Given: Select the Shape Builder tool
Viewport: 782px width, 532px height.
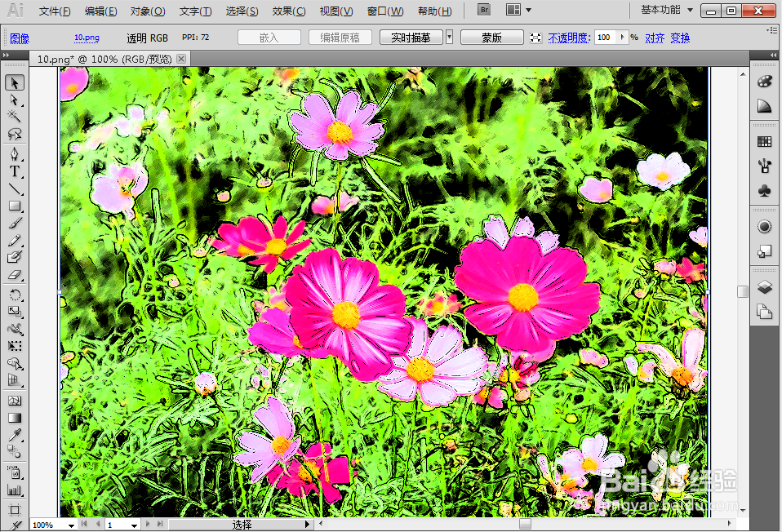Looking at the screenshot, I should 15,363.
